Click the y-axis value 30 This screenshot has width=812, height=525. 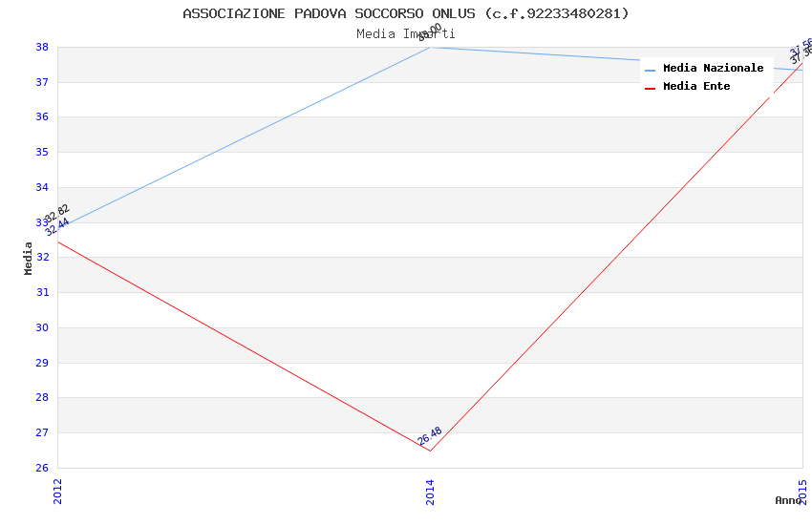click(42, 327)
